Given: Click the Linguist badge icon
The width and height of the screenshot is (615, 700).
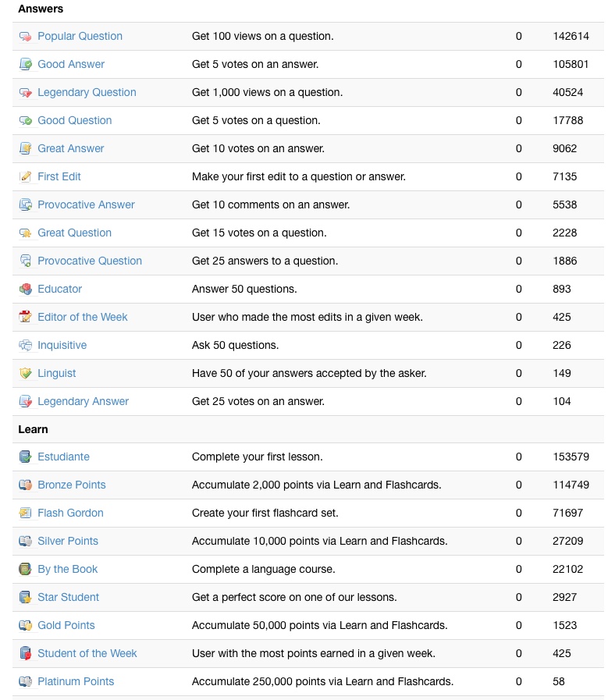Looking at the screenshot, I should click(x=25, y=374).
